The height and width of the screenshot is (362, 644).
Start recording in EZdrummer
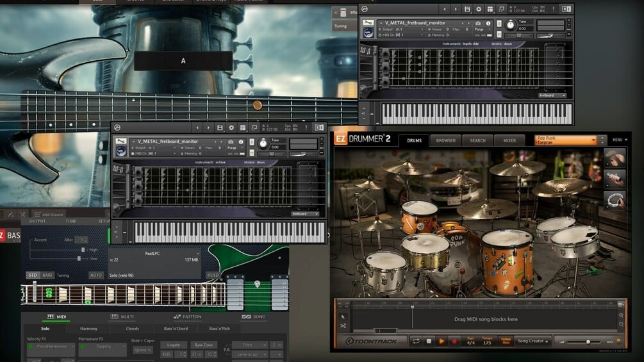pyautogui.click(x=454, y=341)
